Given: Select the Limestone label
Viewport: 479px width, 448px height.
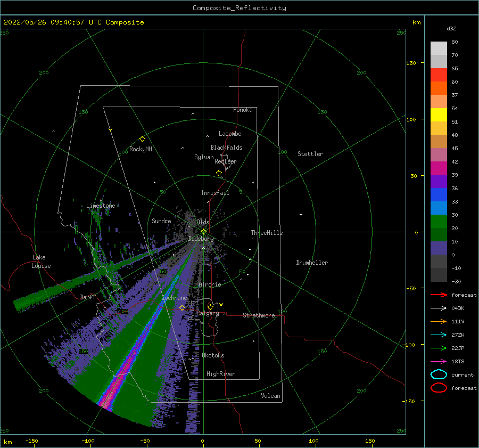Looking at the screenshot, I should click(101, 206).
